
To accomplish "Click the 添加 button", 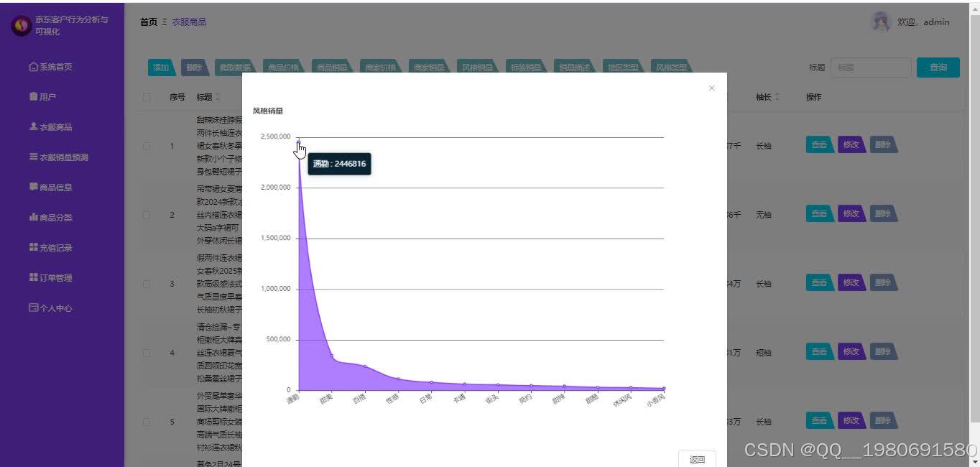I will (162, 68).
